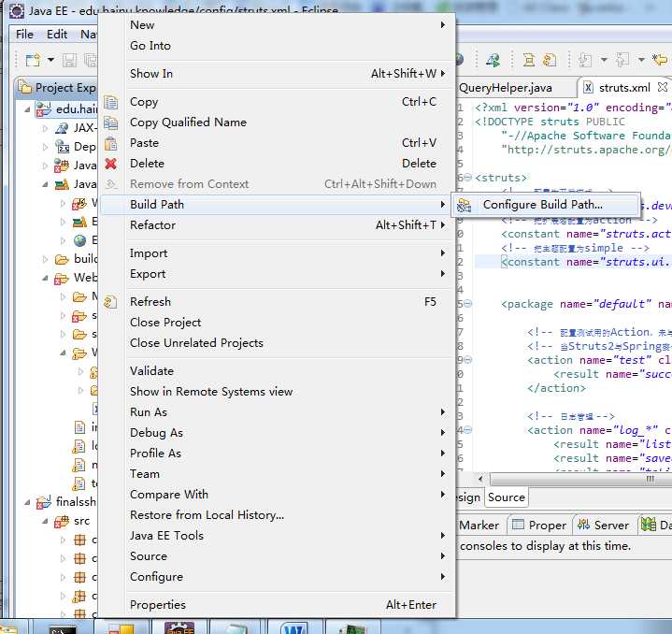Open the Show In submenu
The image size is (672, 634).
[277, 74]
